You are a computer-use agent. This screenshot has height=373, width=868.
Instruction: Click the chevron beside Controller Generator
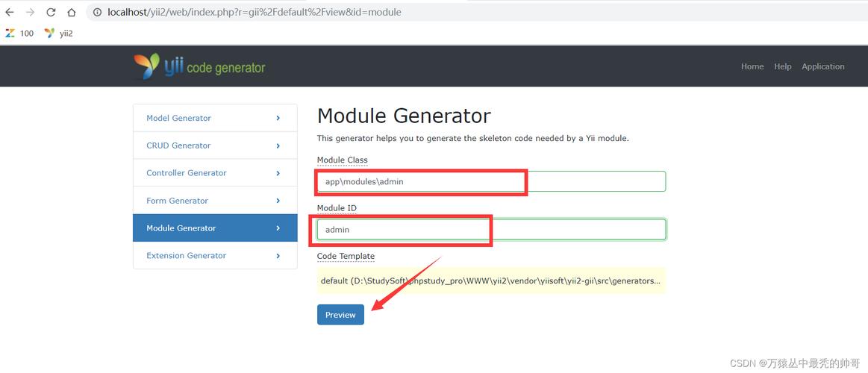click(278, 173)
